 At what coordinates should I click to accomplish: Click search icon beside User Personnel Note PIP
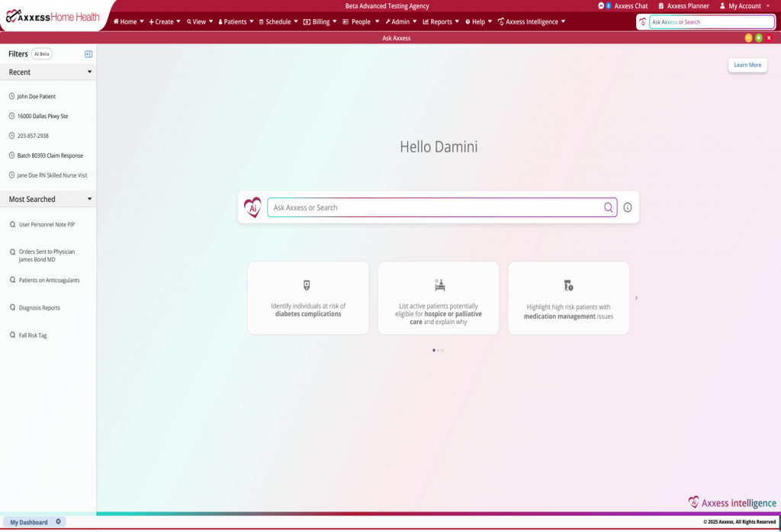12,224
